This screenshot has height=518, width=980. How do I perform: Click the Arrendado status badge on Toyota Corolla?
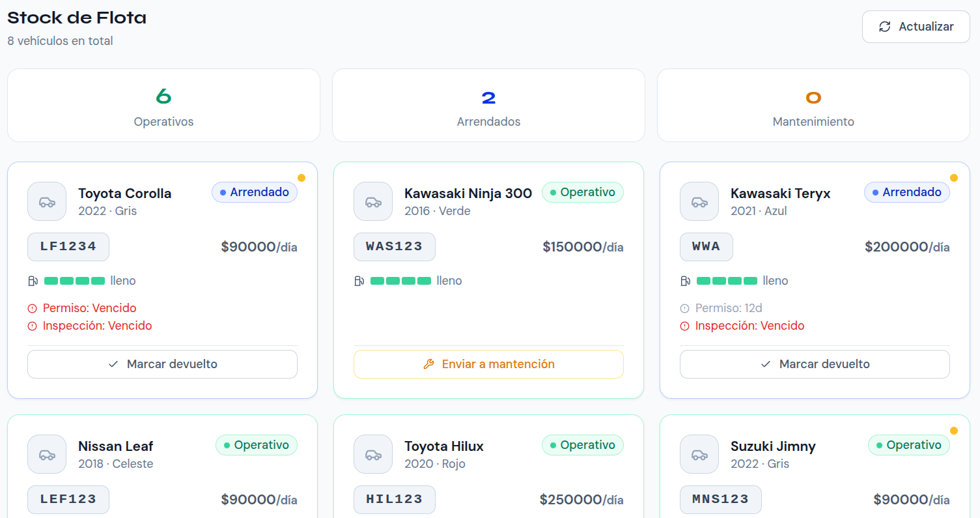255,192
